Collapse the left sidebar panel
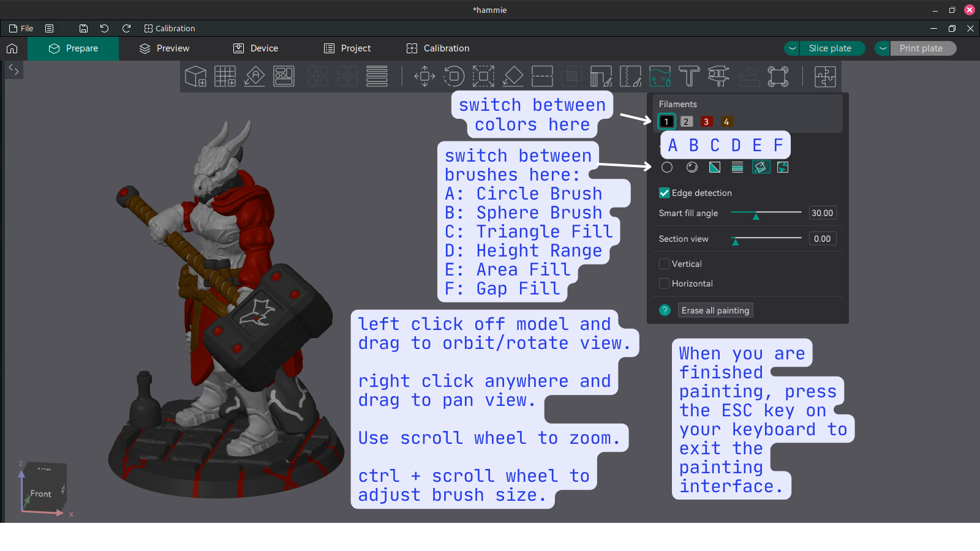 (13, 70)
